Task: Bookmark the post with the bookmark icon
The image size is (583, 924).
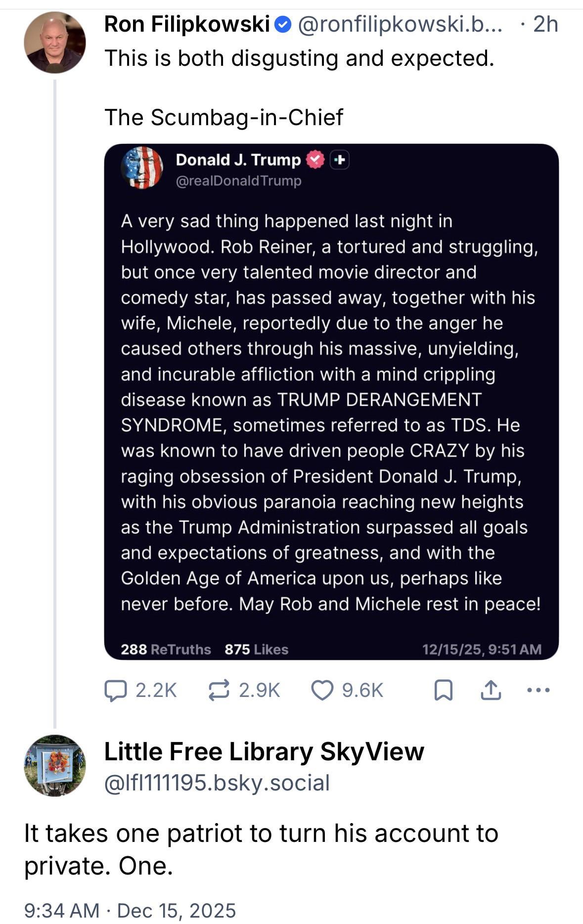Action: (x=443, y=691)
